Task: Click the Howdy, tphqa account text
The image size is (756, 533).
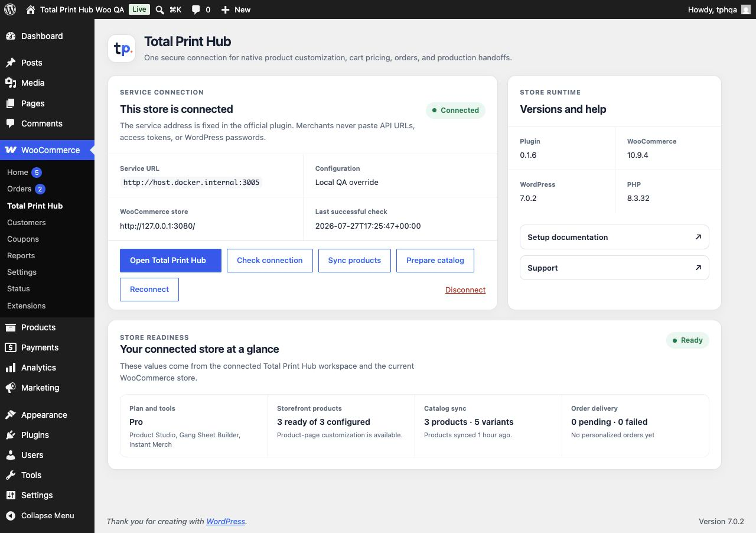Action: [712, 9]
